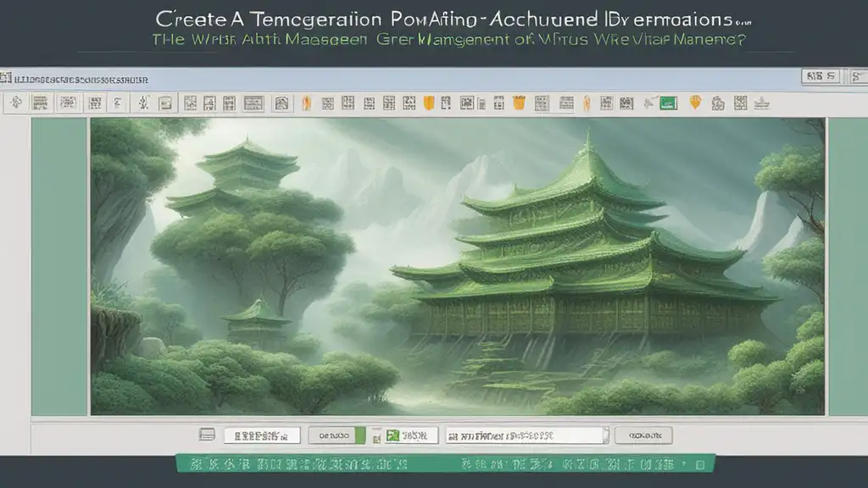Image resolution: width=868 pixels, height=488 pixels.
Task: Click the orange map pin toolbar icon
Action: pos(695,103)
